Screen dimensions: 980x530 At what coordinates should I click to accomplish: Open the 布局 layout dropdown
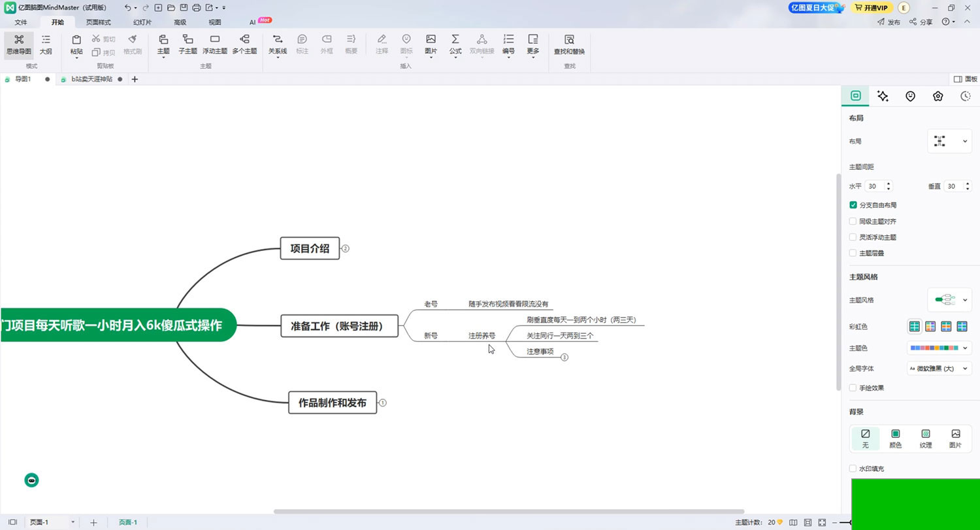click(x=949, y=141)
